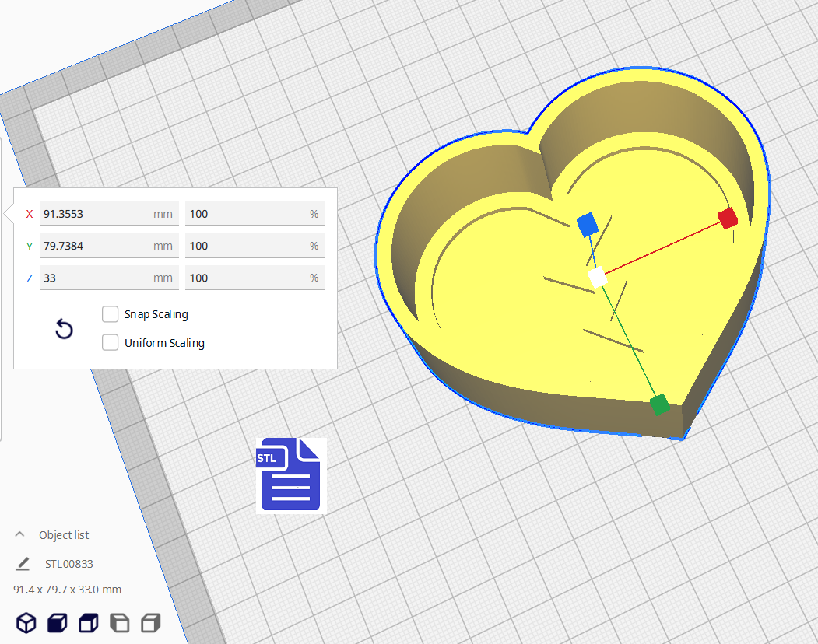Select STL00833 in the object list

pos(70,563)
